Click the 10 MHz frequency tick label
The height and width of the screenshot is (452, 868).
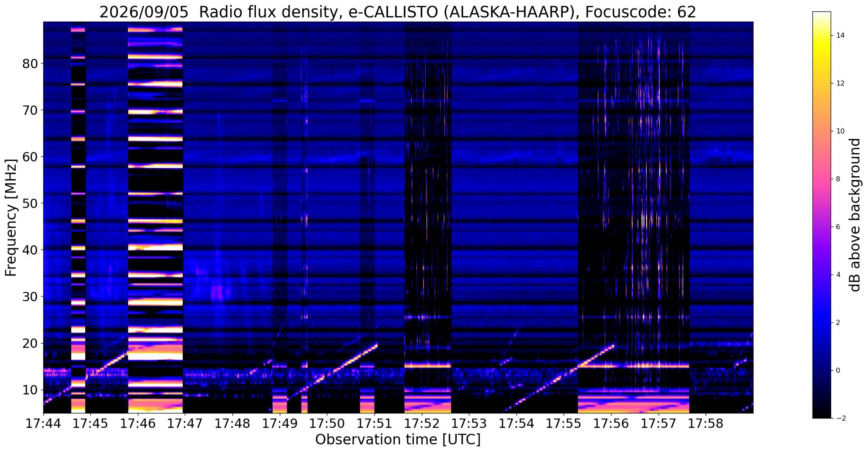tap(30, 390)
